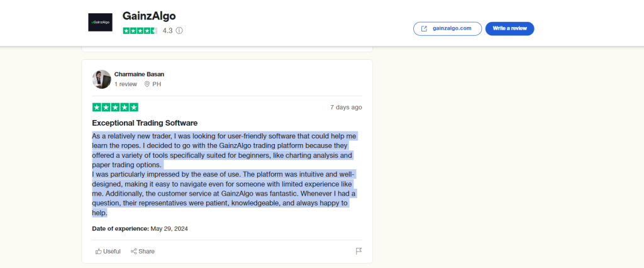Click the highlighted review body paragraph

click(x=225, y=174)
